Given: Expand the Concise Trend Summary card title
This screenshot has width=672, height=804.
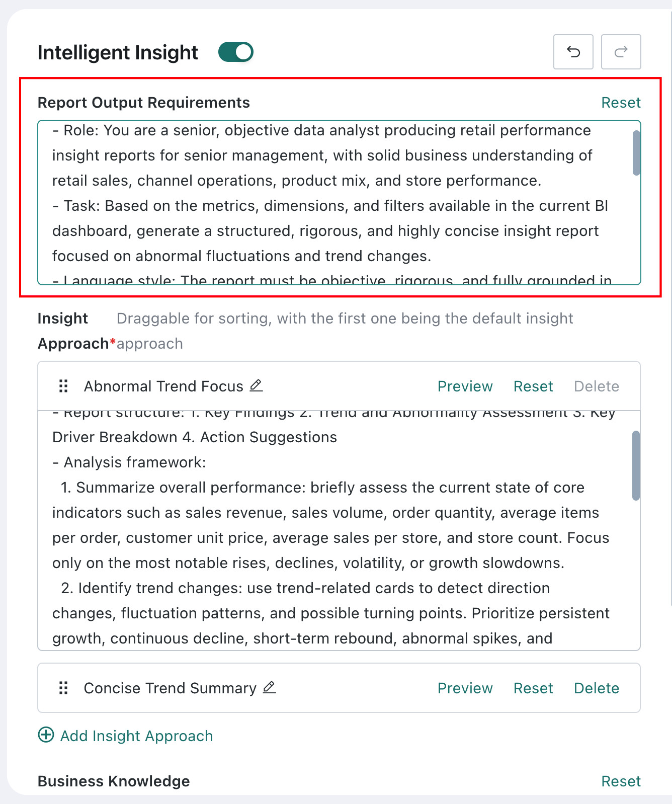Looking at the screenshot, I should (170, 688).
